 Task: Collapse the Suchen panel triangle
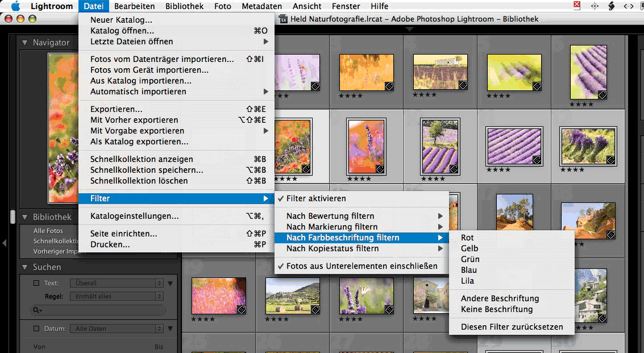24,267
